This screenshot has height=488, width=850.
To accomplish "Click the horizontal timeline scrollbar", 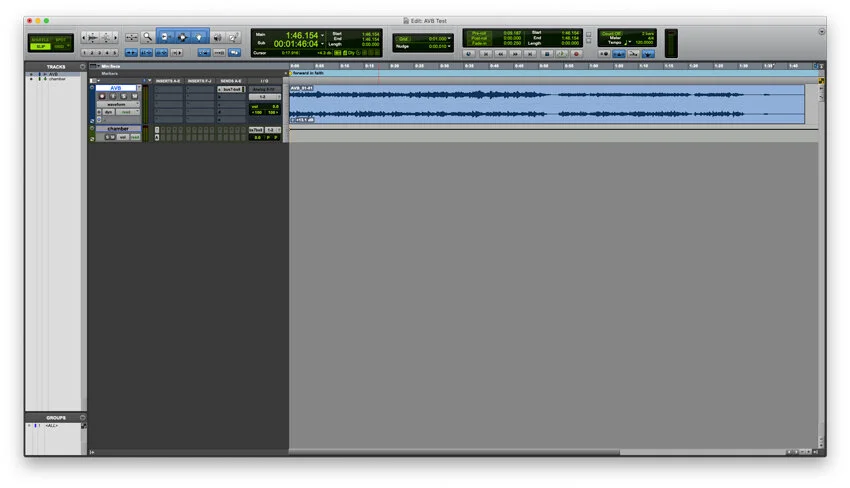I will click(x=454, y=452).
